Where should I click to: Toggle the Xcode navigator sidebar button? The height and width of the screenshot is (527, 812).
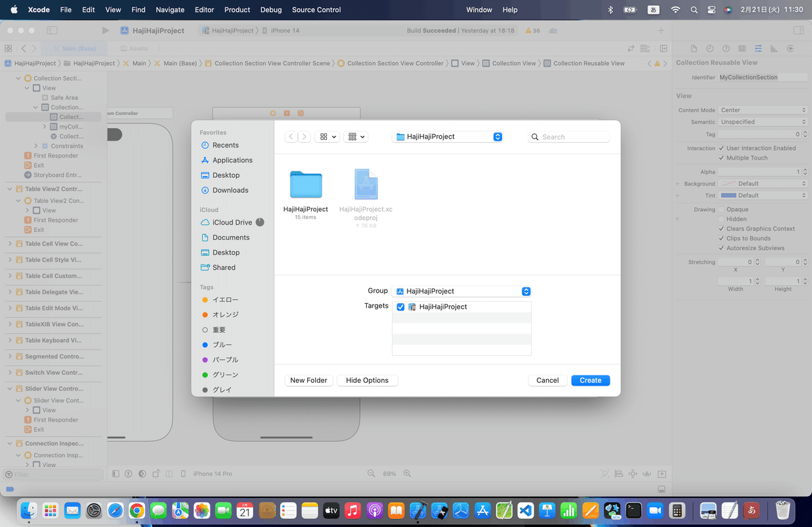coord(52,30)
